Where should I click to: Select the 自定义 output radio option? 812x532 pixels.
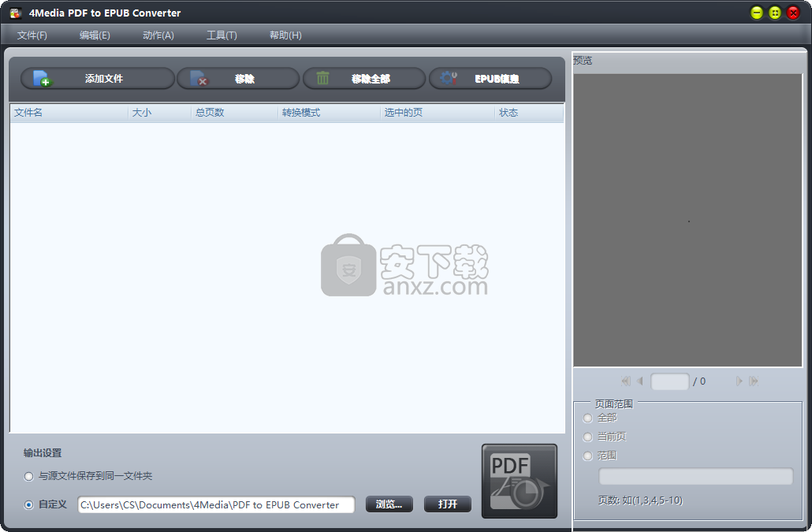[x=29, y=504]
